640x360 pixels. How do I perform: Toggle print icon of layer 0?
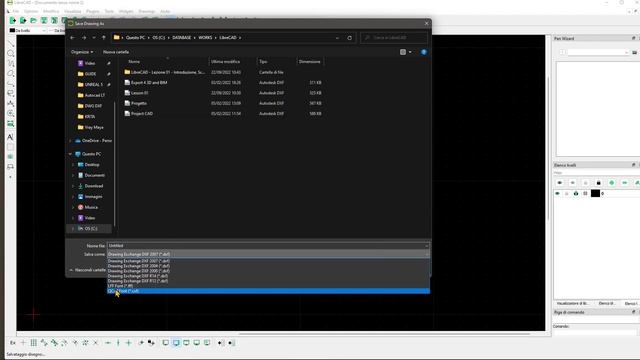[x=576, y=193]
